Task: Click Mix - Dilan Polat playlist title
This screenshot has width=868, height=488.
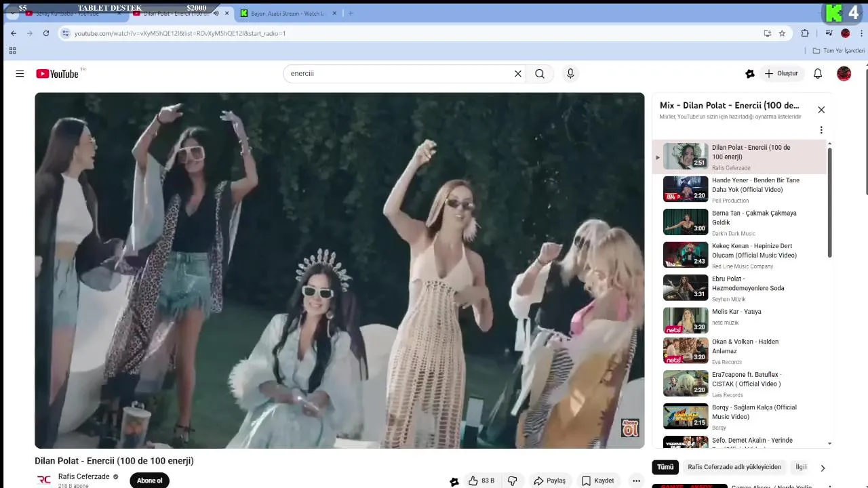Action: (x=730, y=106)
